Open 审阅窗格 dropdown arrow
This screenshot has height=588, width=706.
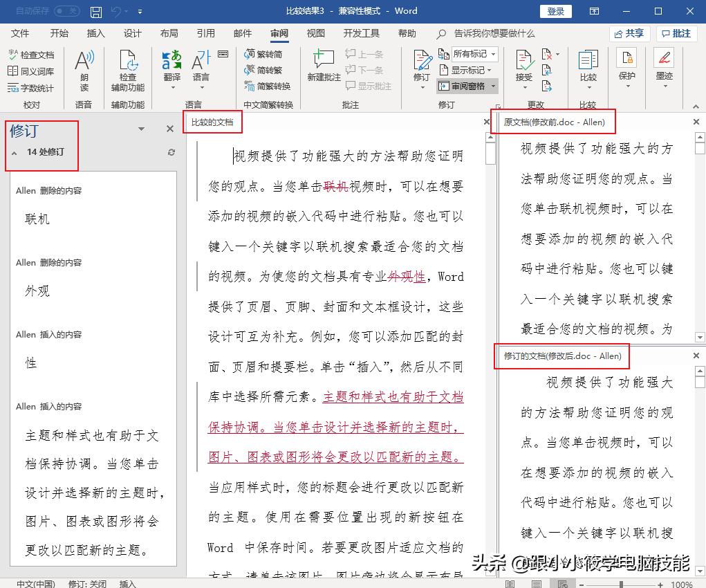[494, 86]
